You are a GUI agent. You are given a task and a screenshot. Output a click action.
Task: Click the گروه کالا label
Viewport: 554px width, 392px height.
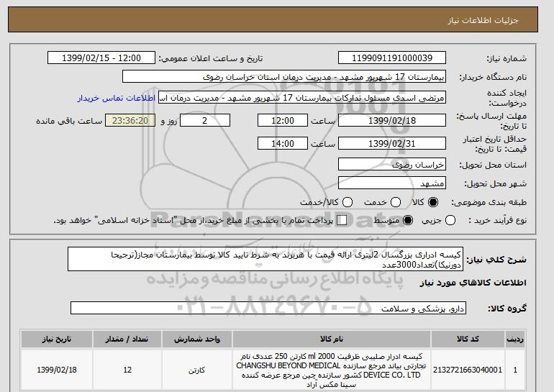click(507, 309)
